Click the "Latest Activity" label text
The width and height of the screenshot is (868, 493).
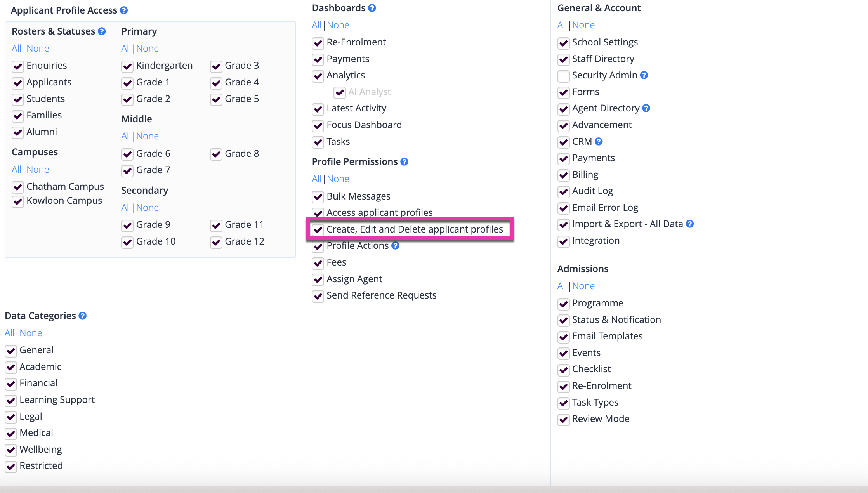(x=356, y=108)
